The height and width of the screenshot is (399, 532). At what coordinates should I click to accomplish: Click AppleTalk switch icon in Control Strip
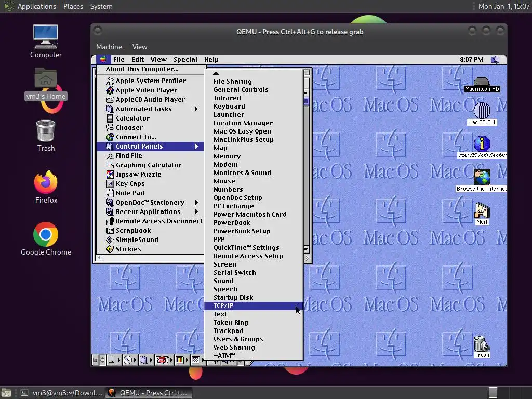111,360
